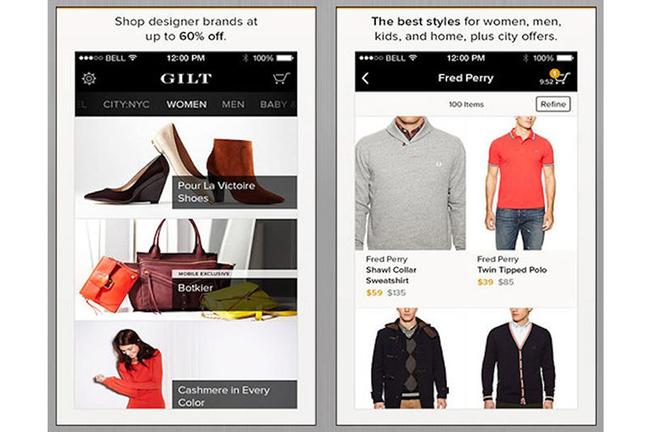Open cart with timer on Fred Perry page
Image resolution: width=648 pixels, height=432 pixels.
pyautogui.click(x=555, y=77)
